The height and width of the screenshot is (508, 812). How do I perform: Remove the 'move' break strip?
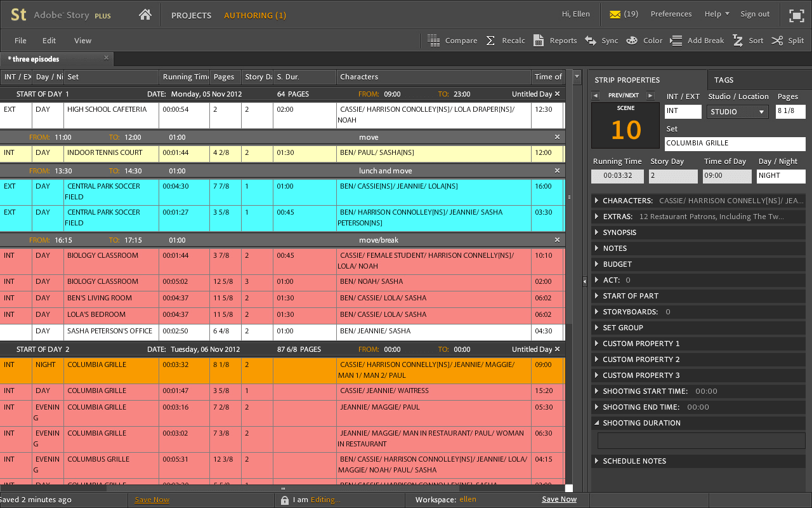(557, 137)
